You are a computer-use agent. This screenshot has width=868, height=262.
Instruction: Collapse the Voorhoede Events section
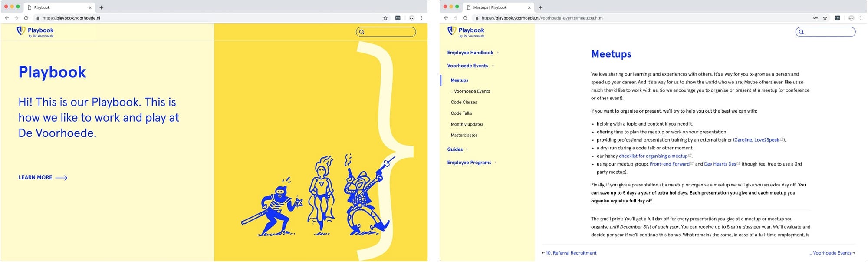(x=470, y=66)
